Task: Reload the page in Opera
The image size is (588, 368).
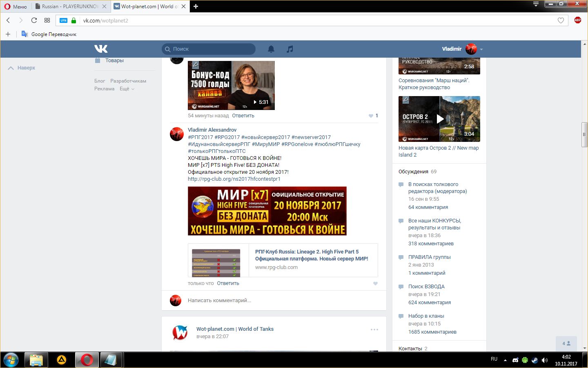Action: 34,20
